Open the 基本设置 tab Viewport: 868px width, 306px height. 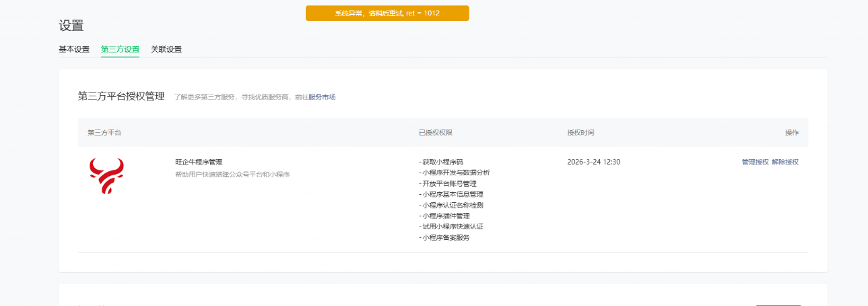click(x=74, y=49)
